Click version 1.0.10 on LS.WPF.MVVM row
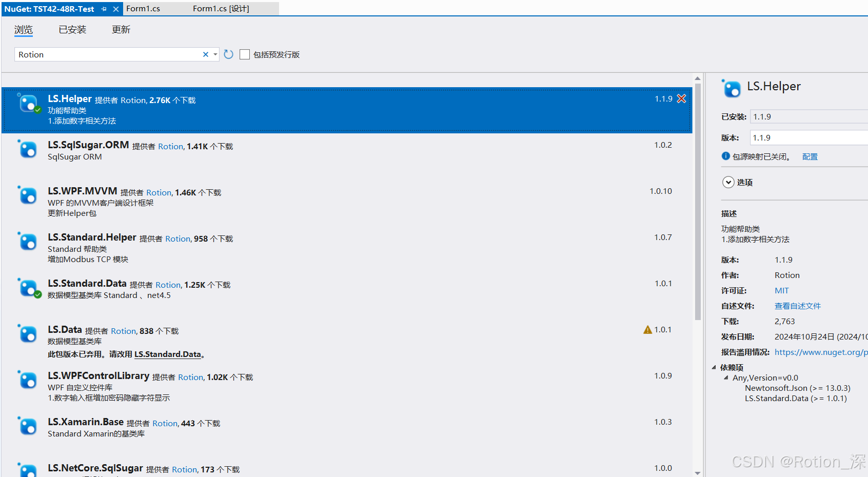 pyautogui.click(x=661, y=191)
